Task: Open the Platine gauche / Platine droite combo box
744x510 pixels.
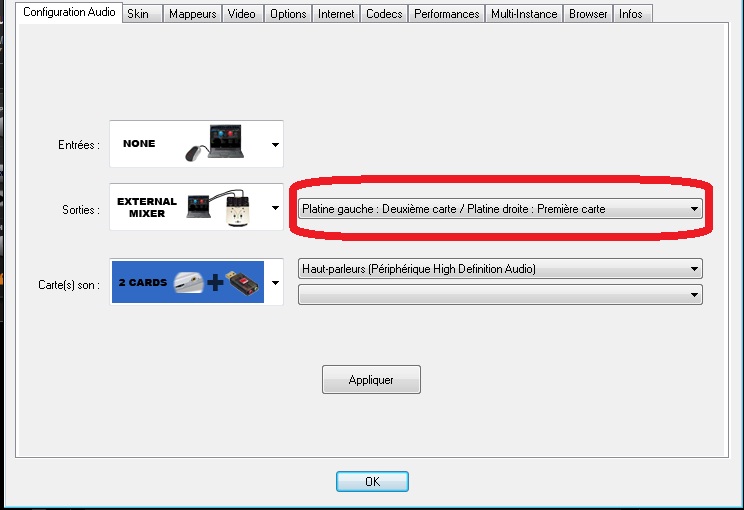Action: [500, 209]
